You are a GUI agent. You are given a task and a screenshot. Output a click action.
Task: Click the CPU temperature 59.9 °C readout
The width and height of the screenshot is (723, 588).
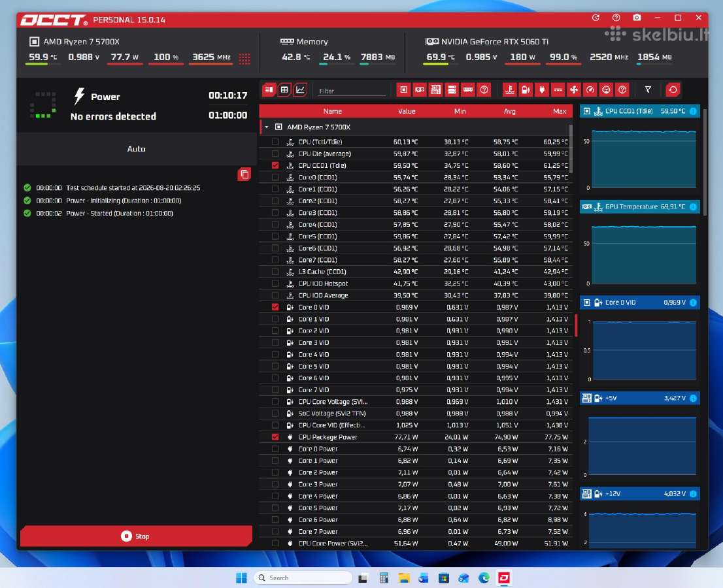click(x=43, y=57)
